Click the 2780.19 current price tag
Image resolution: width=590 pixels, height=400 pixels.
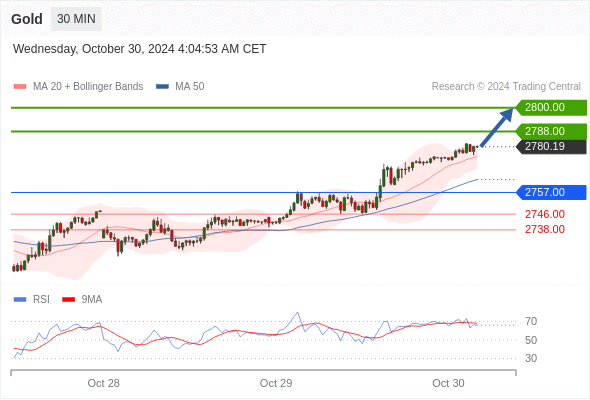(551, 146)
